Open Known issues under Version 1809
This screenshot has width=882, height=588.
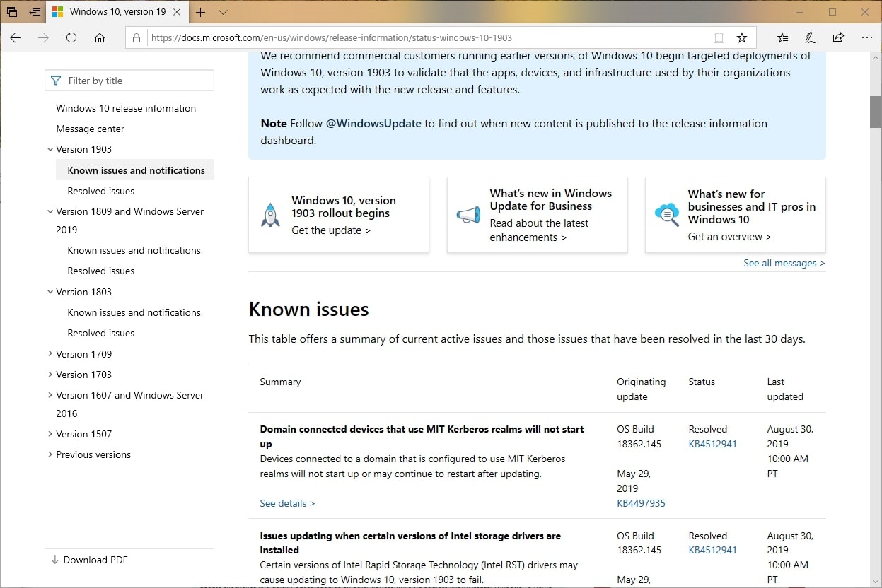134,250
